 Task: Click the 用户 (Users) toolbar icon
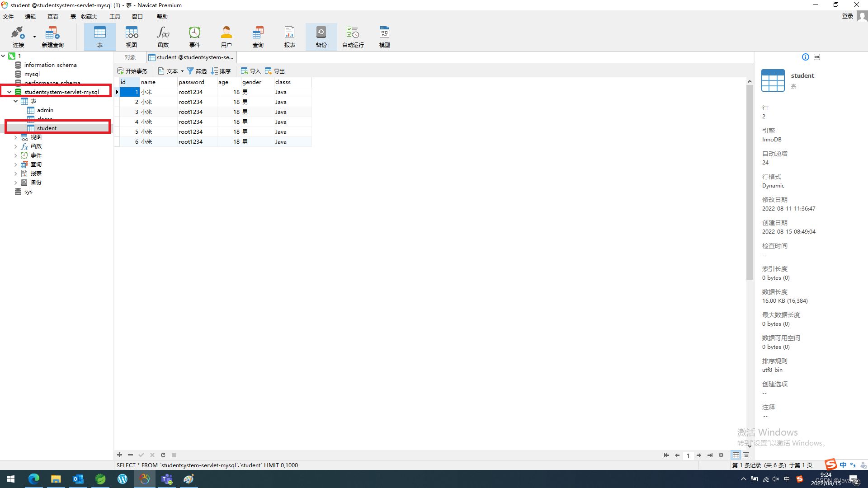226,36
